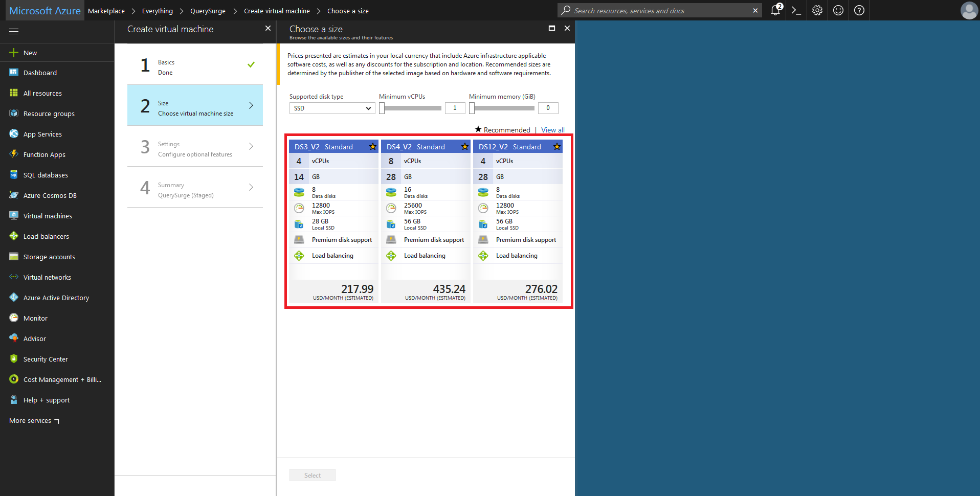The height and width of the screenshot is (496, 980).
Task: Click the QuerySurge breadcrumb
Action: [x=208, y=11]
